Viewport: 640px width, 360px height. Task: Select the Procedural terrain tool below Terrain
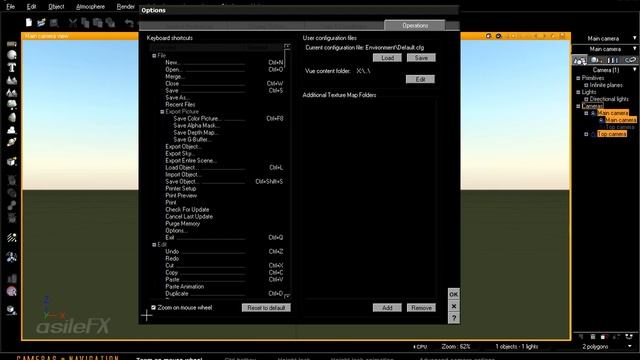[x=12, y=93]
